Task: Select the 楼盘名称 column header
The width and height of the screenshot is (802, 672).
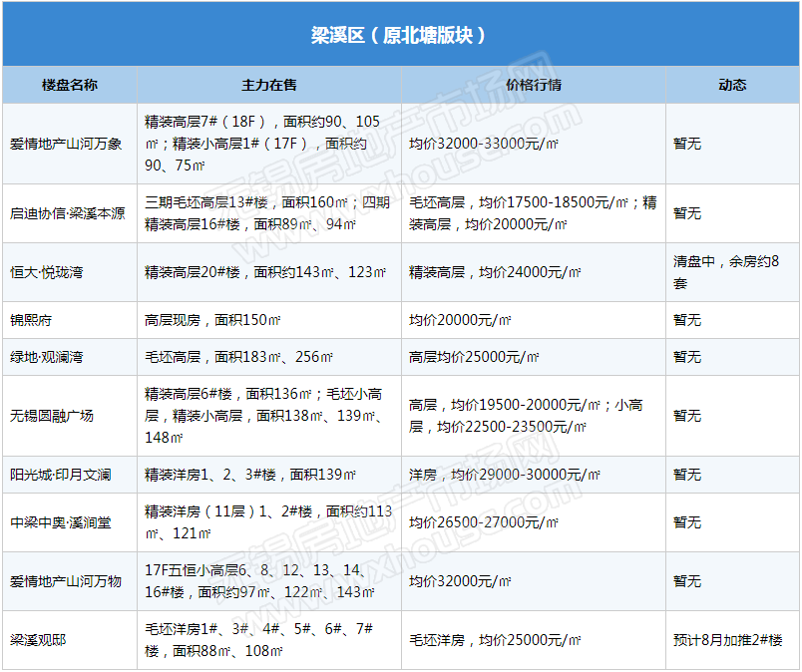Action: (x=70, y=85)
